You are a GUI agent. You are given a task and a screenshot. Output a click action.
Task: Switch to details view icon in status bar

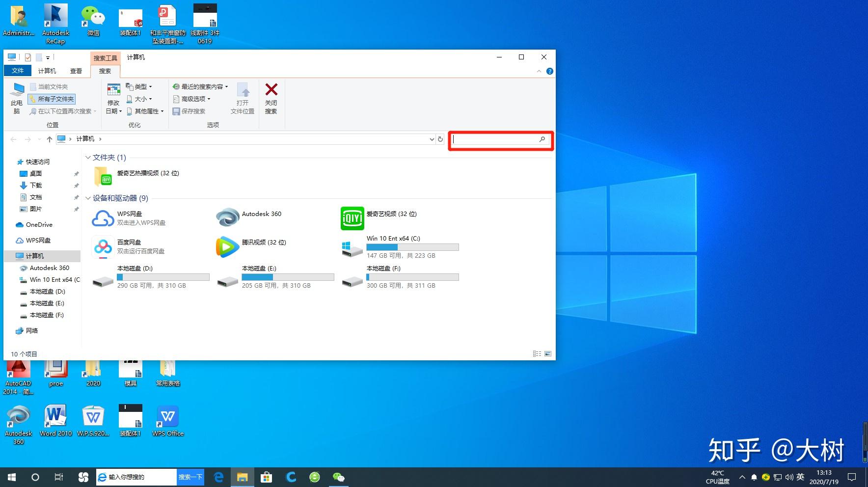[537, 353]
